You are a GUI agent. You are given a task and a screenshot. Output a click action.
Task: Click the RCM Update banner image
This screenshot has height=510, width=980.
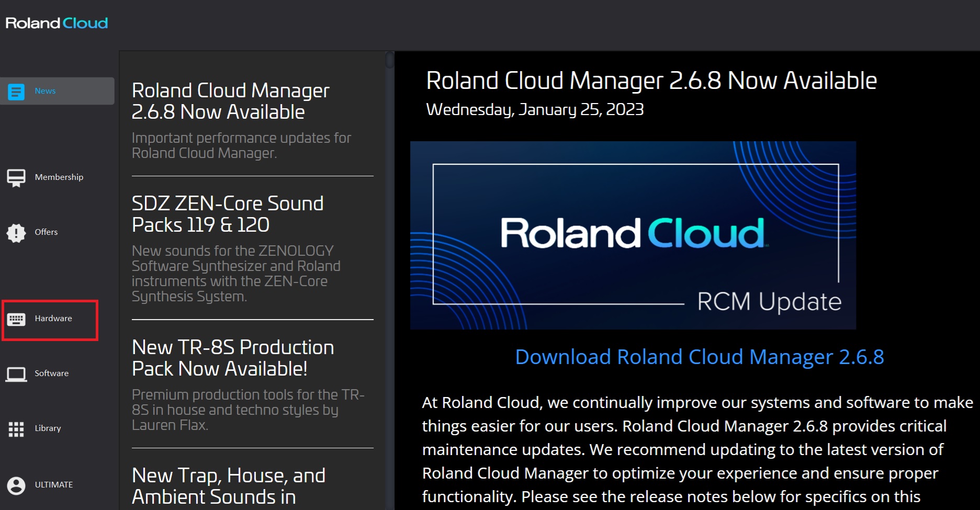tap(633, 235)
